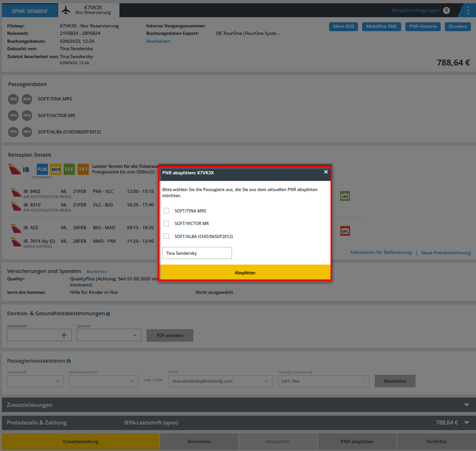This screenshot has width=476, height=451.
Task: Open the Sprache dropdown
Action: [109, 335]
